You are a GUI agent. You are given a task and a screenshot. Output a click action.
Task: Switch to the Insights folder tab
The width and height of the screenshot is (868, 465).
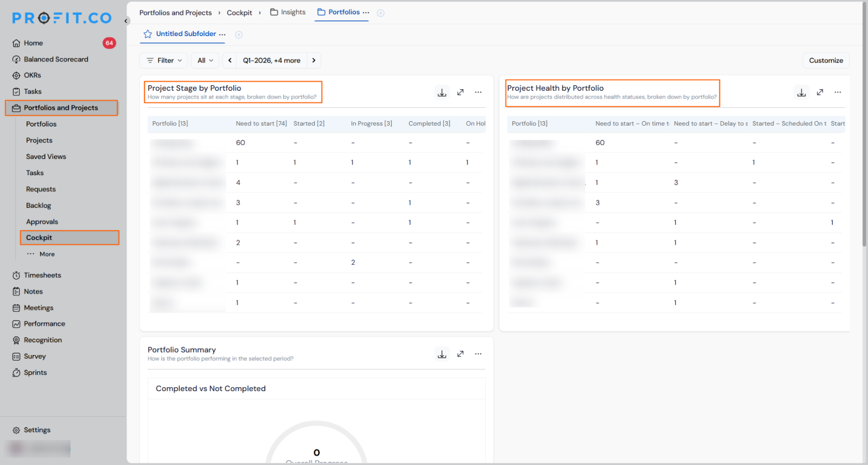click(x=288, y=12)
